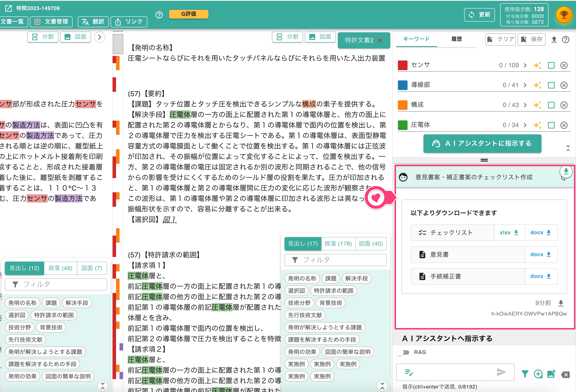Click the send arrow in instruction box
Image resolution: width=576 pixels, height=392 pixels.
(501, 372)
